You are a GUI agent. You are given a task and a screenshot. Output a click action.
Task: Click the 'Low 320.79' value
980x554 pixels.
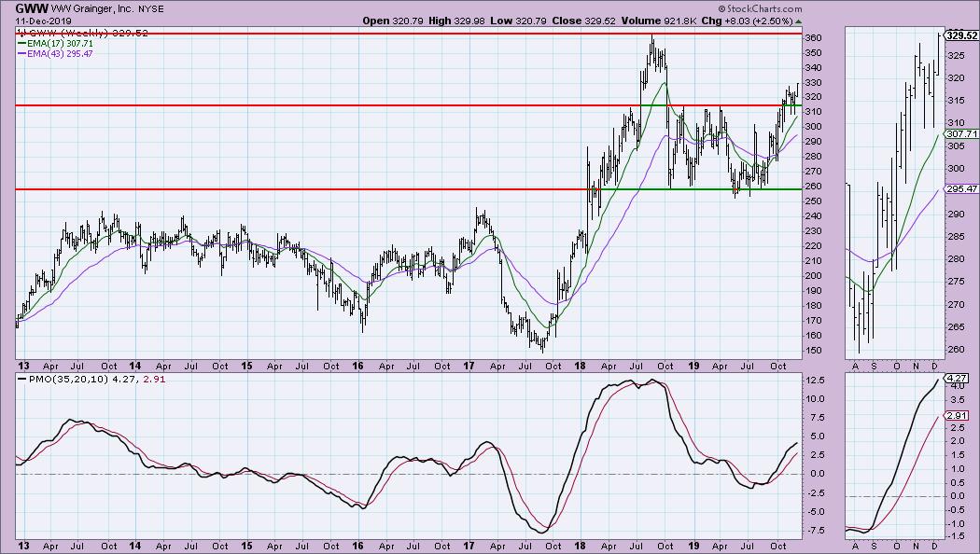pos(518,21)
